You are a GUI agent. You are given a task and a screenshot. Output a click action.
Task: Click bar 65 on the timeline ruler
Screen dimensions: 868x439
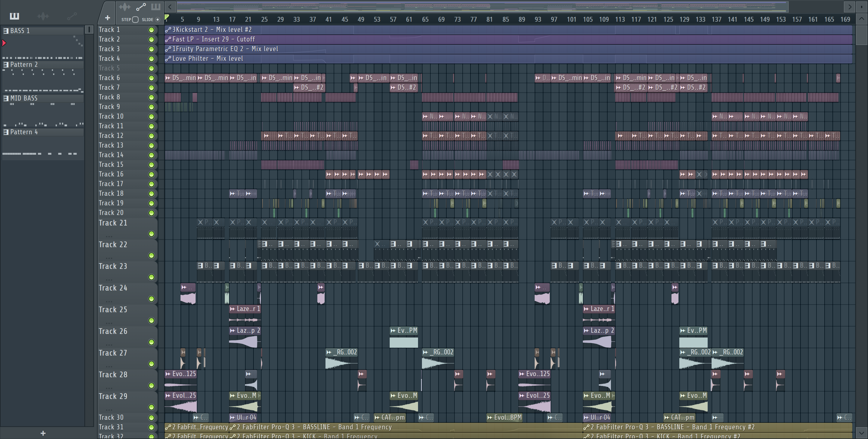(x=425, y=20)
